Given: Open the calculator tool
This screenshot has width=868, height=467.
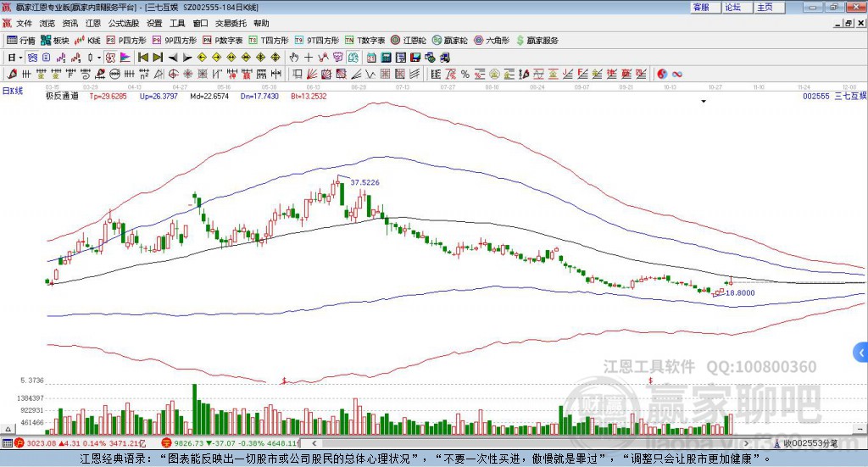Looking at the screenshot, I should point(386,58).
